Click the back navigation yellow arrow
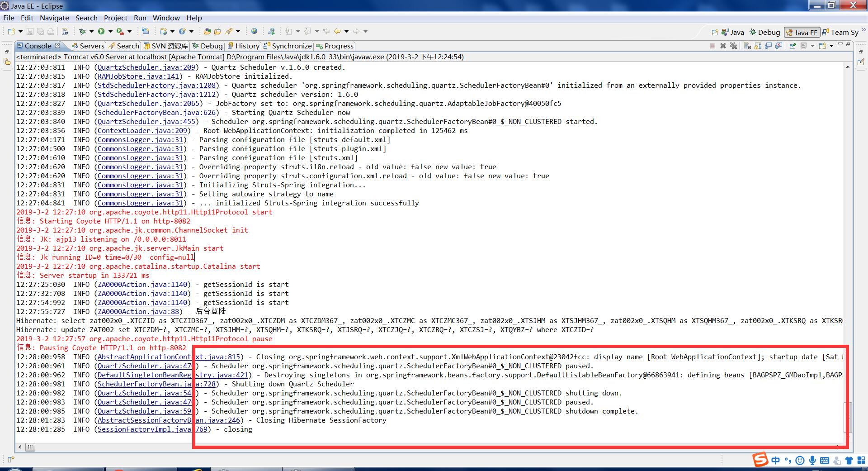The height and width of the screenshot is (471, 868). tap(337, 31)
